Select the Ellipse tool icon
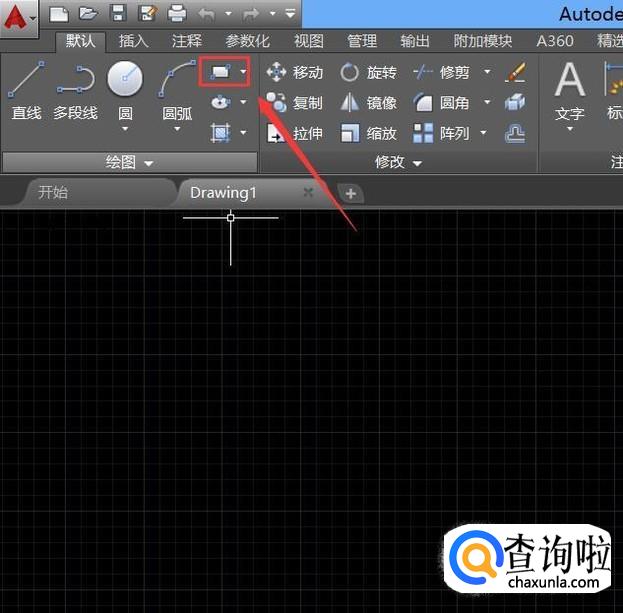The image size is (623, 613). tap(221, 102)
